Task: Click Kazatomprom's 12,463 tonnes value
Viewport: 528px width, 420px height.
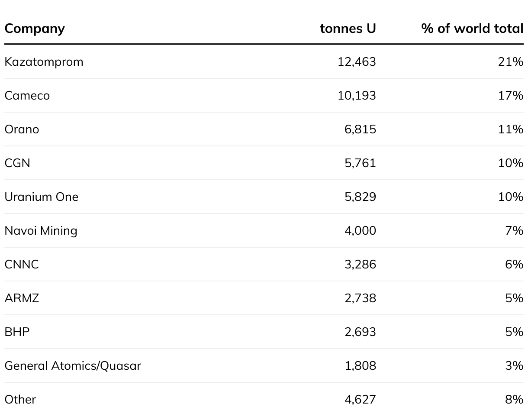Action: click(357, 62)
